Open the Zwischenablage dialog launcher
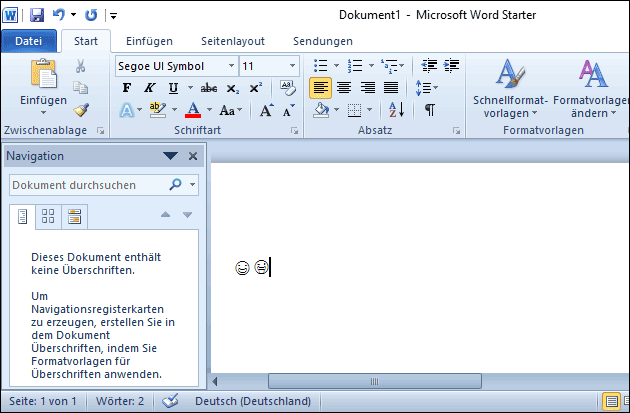630x413 pixels. pyautogui.click(x=100, y=131)
